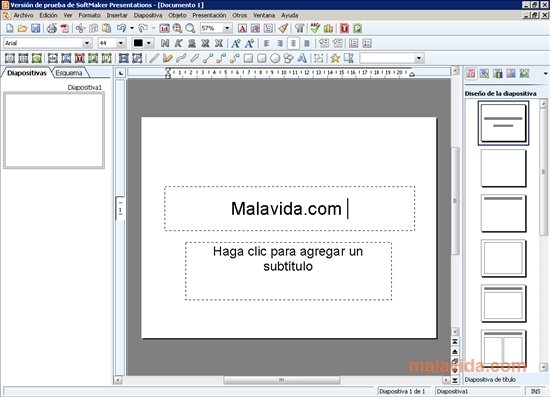The width and height of the screenshot is (550, 397).
Task: Toggle bold text formatting
Action: coord(165,43)
